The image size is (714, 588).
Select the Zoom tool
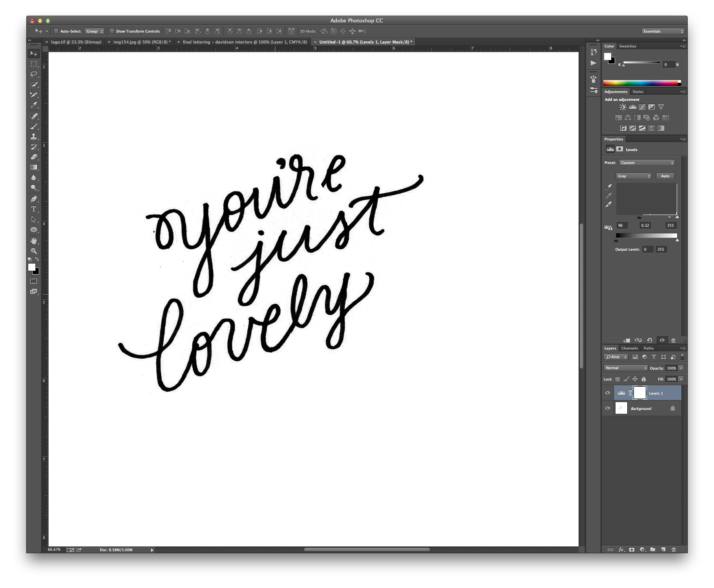pos(34,251)
